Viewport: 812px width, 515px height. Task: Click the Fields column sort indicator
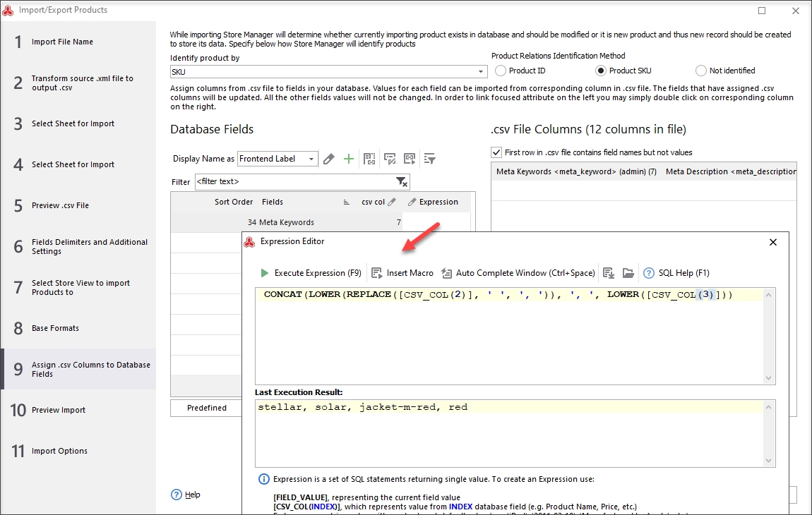347,202
